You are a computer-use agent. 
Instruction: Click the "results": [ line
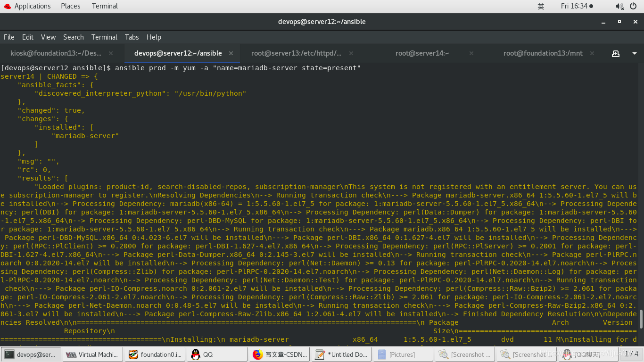pyautogui.click(x=43, y=178)
